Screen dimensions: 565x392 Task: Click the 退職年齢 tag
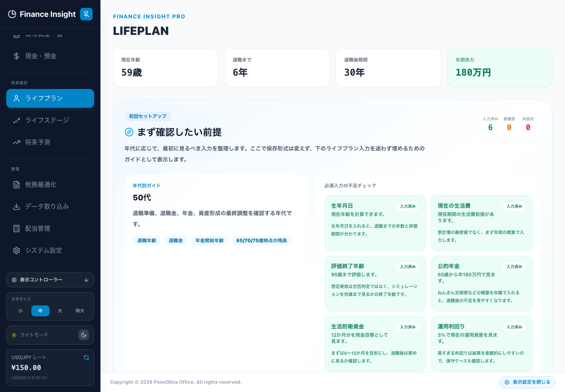pyautogui.click(x=147, y=241)
